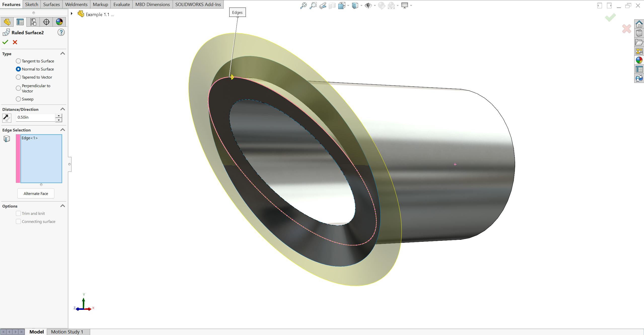Open the Design Library in the task pane
Screen dimensions: 644x335
click(639, 33)
